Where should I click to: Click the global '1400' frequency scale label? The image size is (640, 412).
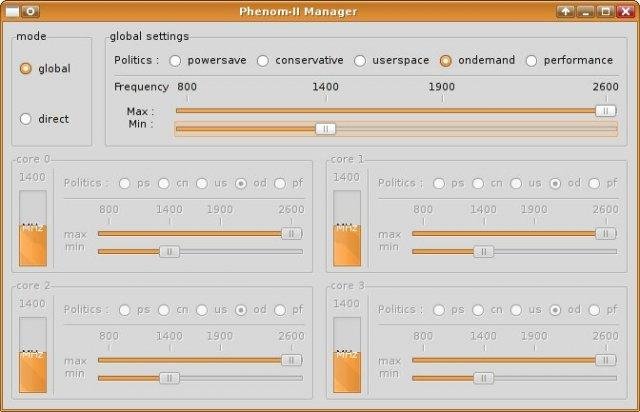click(x=325, y=87)
